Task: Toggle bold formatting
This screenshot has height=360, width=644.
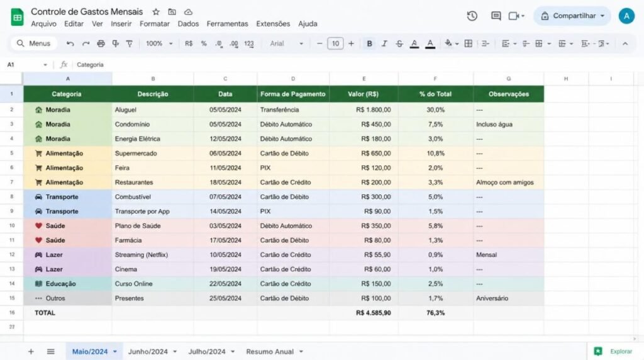Action: click(x=369, y=43)
